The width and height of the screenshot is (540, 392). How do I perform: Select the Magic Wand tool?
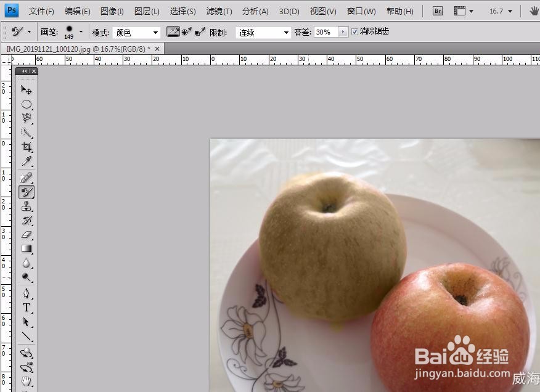26,133
